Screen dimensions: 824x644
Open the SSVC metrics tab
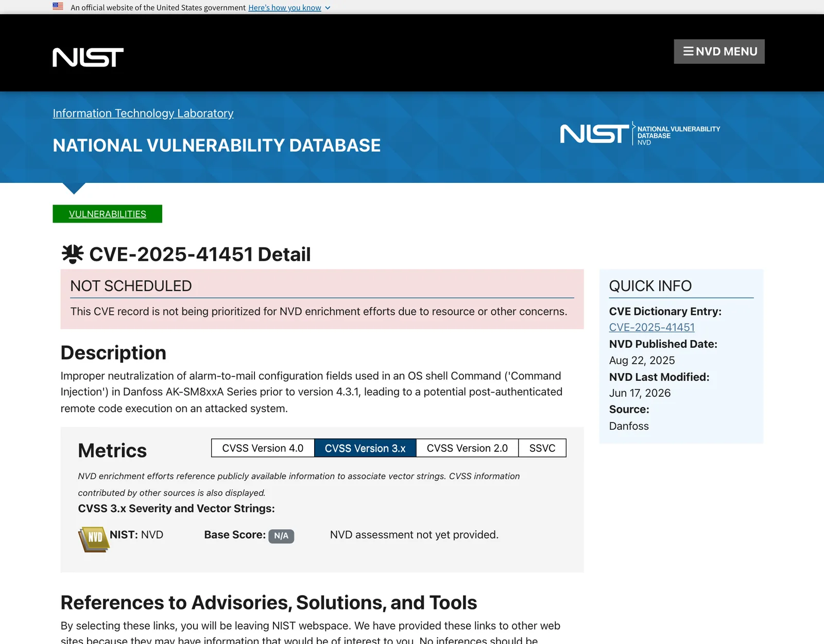(x=542, y=448)
